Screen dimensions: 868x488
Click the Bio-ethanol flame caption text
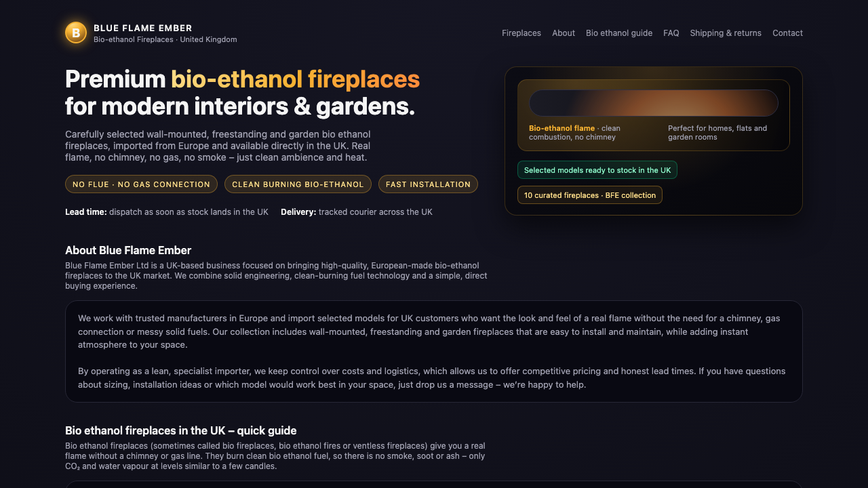point(574,132)
